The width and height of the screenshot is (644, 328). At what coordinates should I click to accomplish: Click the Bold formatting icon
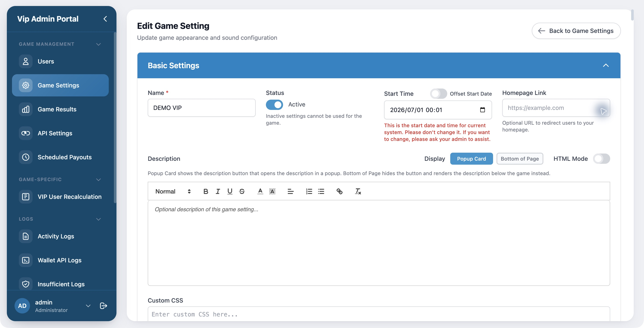206,191
